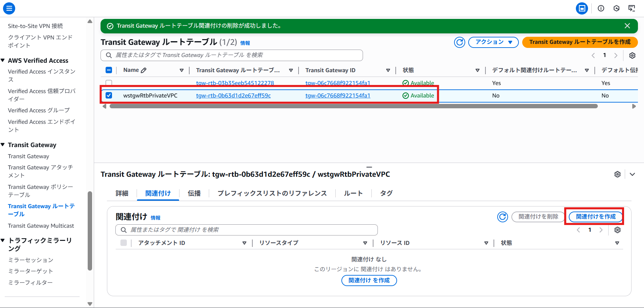Collapse the route table detail panel
The height and width of the screenshot is (308, 644).
click(632, 174)
